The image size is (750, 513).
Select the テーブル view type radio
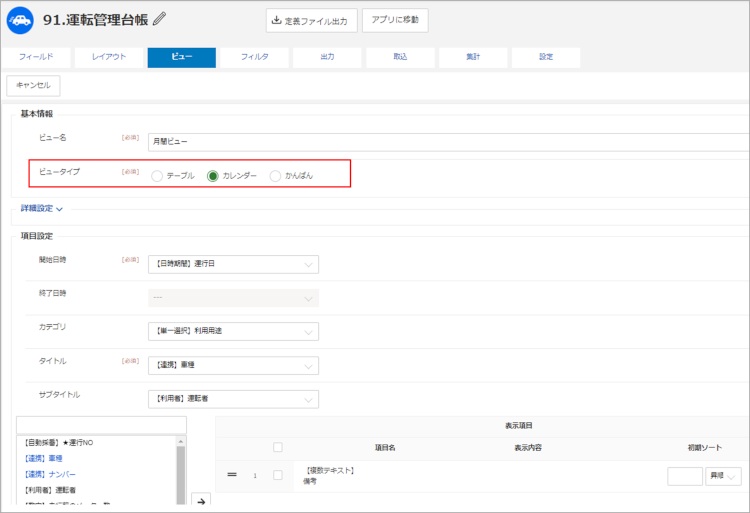[157, 176]
